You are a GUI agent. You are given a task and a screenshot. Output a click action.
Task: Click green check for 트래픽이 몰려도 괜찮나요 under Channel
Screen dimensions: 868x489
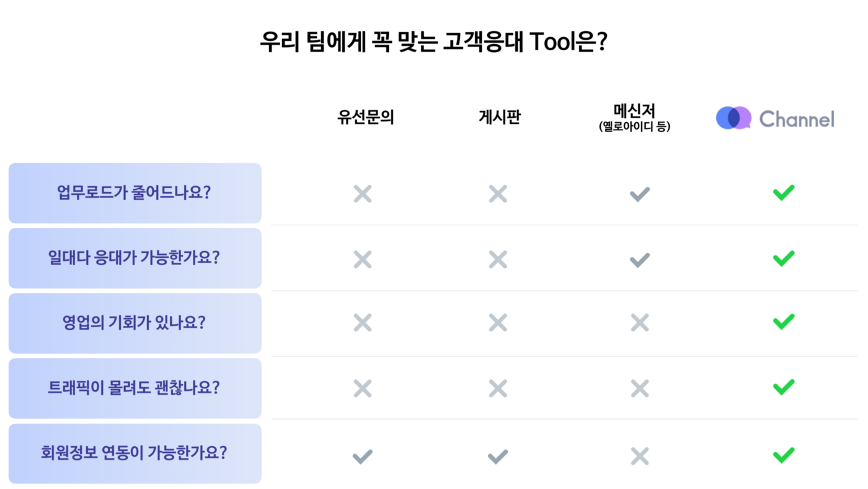click(x=784, y=387)
